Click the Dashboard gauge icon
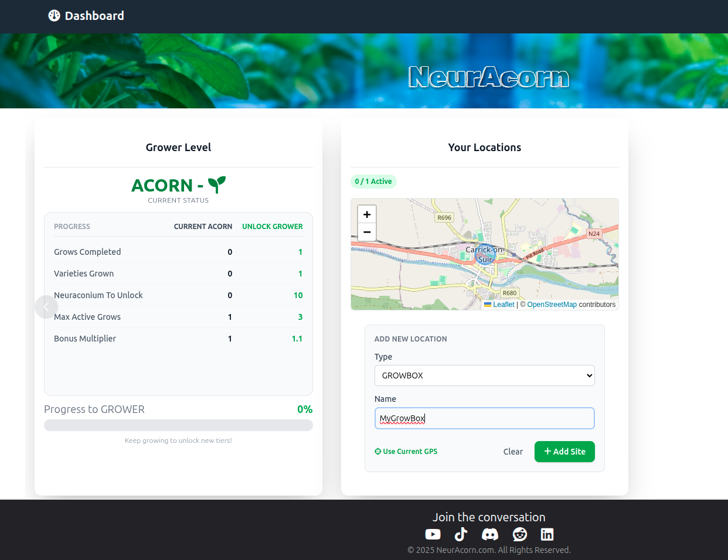The height and width of the screenshot is (560, 728). pyautogui.click(x=54, y=16)
